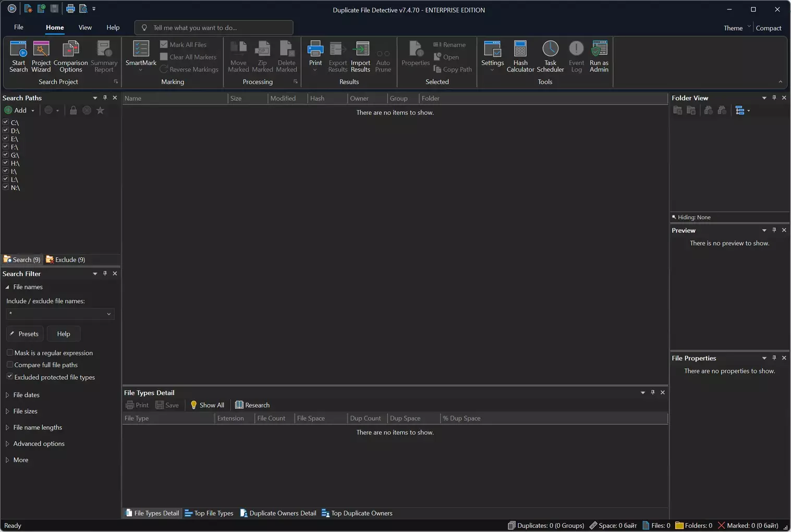Click the Presets button
Viewport: 791px width, 532px height.
point(25,334)
